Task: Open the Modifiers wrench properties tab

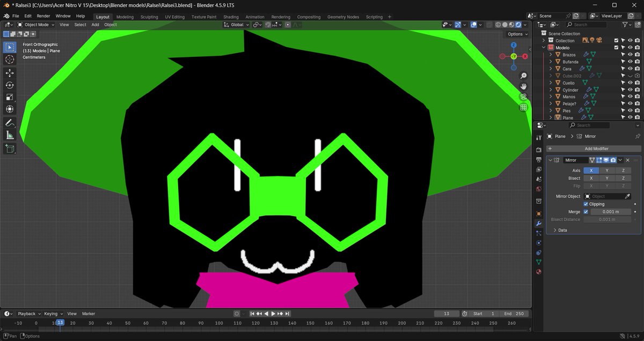Action: pyautogui.click(x=539, y=223)
